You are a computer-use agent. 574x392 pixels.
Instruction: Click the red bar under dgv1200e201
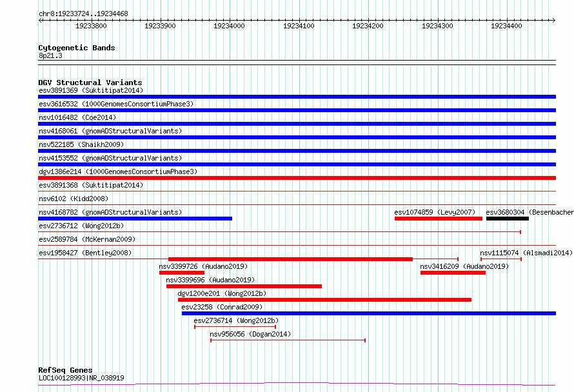[324, 300]
